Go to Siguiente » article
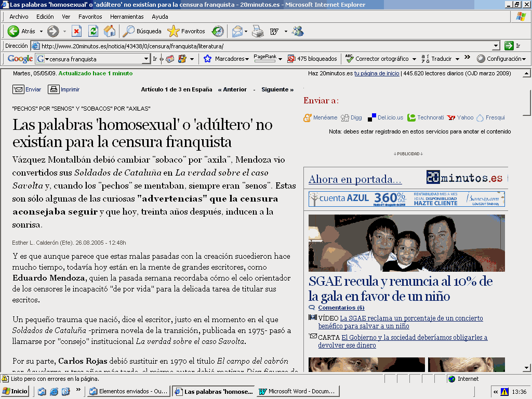The image size is (532, 399). pos(277,89)
